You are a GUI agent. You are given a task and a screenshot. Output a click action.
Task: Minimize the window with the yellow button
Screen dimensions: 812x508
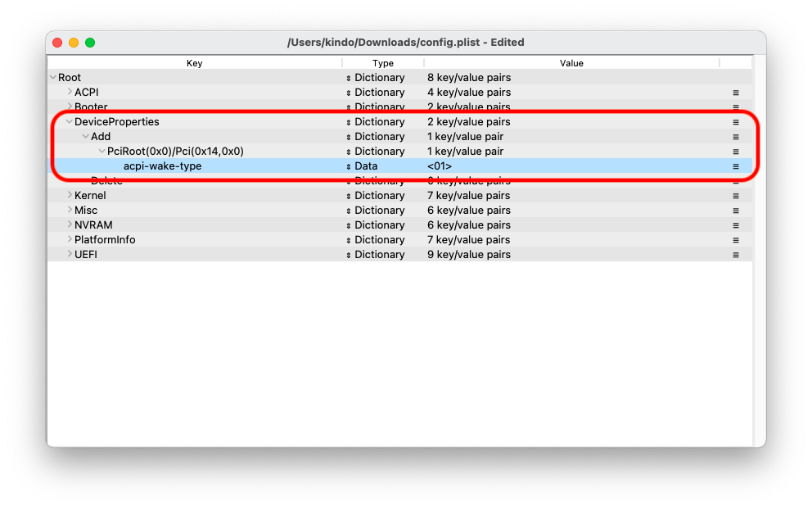pos(74,43)
